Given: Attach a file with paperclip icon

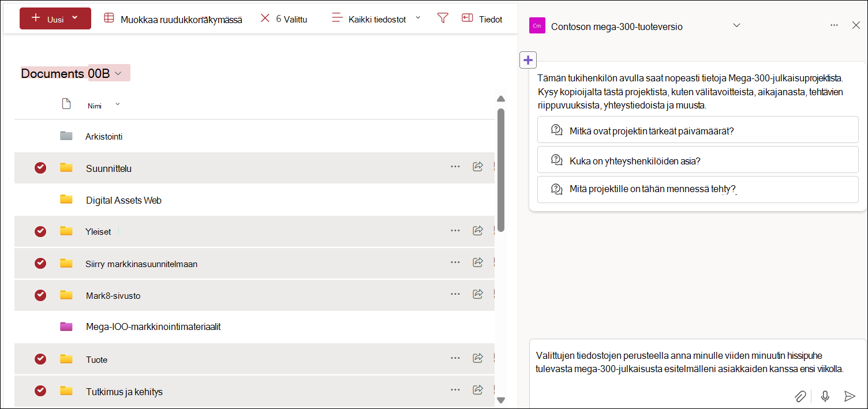Looking at the screenshot, I should [x=800, y=396].
